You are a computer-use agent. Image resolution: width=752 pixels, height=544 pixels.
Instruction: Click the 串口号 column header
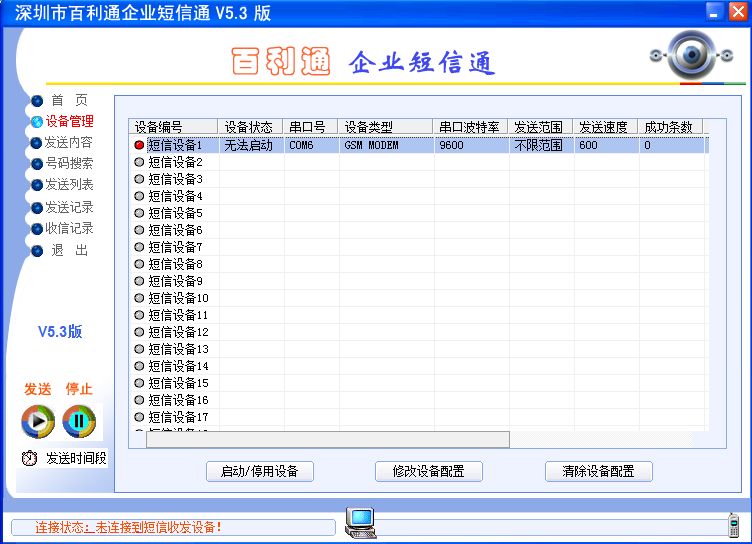pos(310,127)
